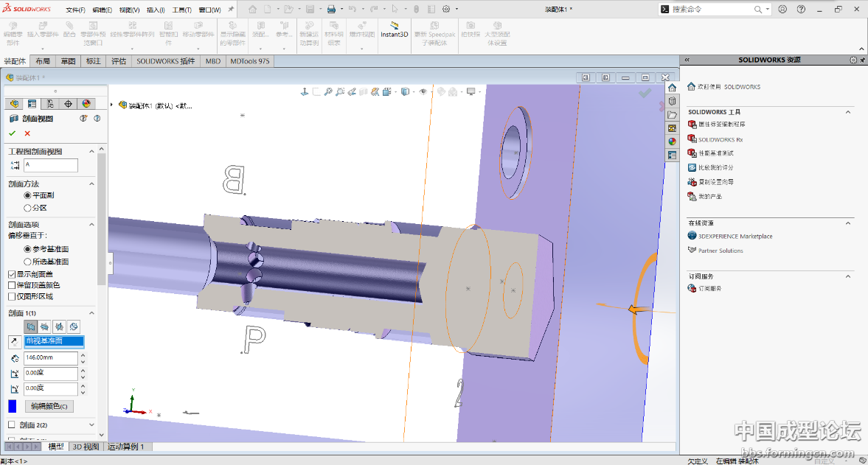Confirm section view with green checkmark
The width and height of the screenshot is (868, 465).
click(12, 133)
